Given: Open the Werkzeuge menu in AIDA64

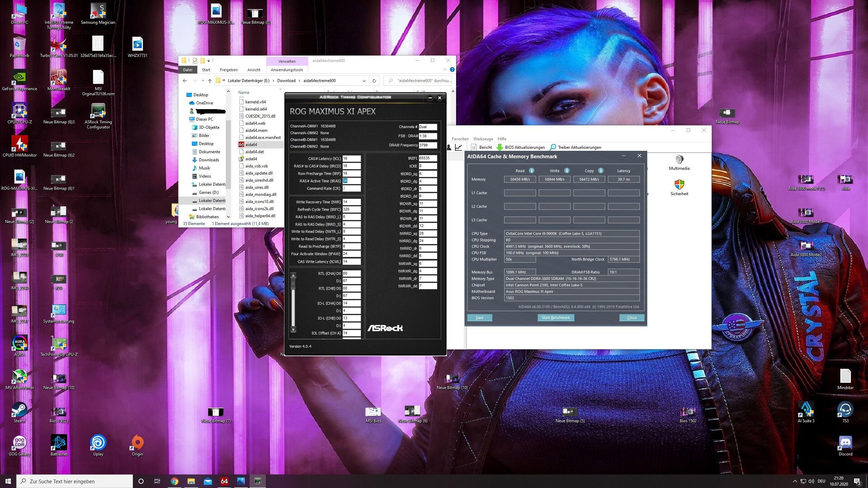Looking at the screenshot, I should 483,139.
